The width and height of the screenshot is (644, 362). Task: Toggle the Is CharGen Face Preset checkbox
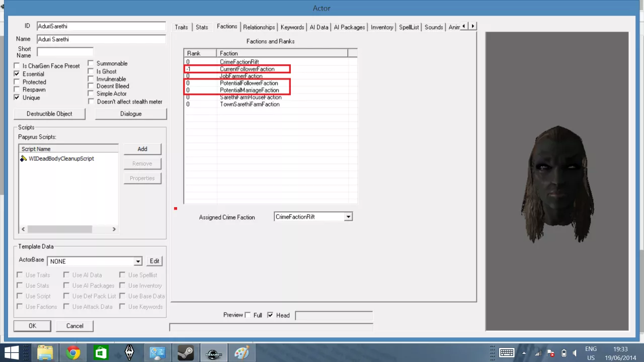coord(17,66)
